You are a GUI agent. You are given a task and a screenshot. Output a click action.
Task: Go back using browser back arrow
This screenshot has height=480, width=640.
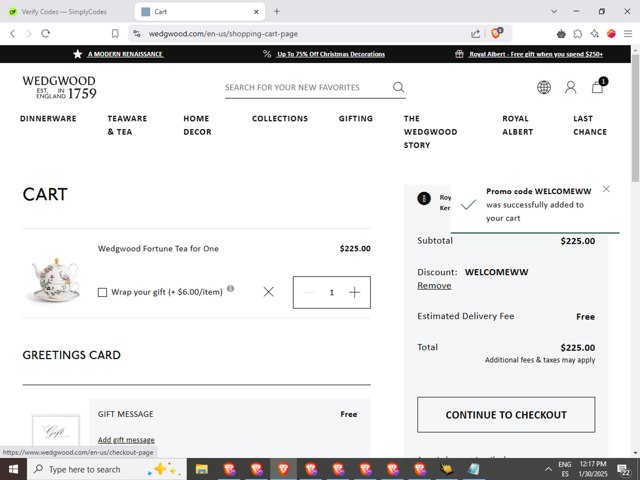point(13,34)
